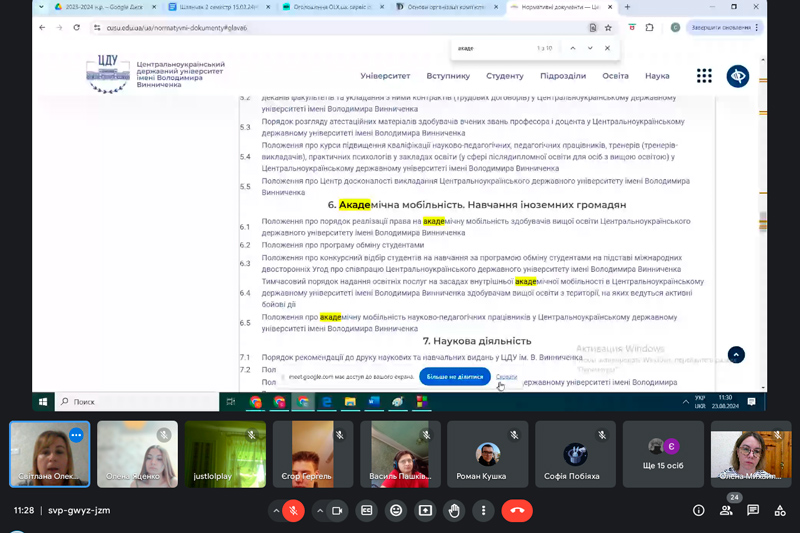
Task: Expand video settings arrow beside camera
Action: [x=319, y=510]
